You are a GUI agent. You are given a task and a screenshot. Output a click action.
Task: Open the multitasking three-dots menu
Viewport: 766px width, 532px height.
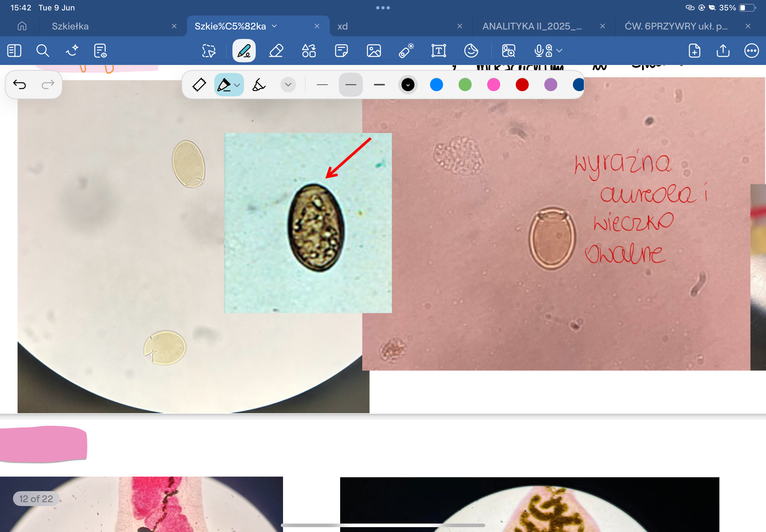tap(383, 8)
